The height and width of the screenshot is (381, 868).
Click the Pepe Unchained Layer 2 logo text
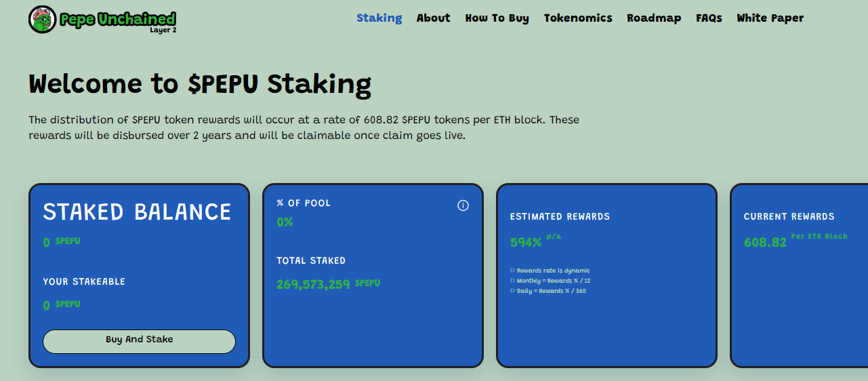pyautogui.click(x=118, y=20)
